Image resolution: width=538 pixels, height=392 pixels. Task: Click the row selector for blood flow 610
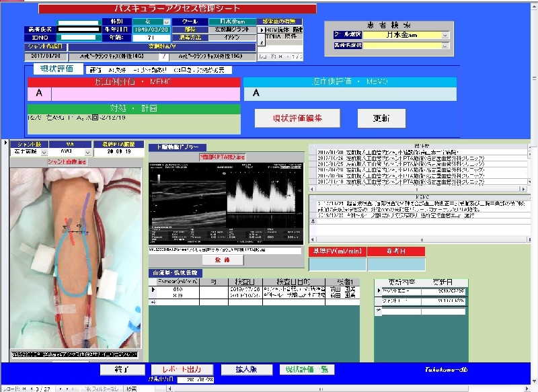(152, 289)
